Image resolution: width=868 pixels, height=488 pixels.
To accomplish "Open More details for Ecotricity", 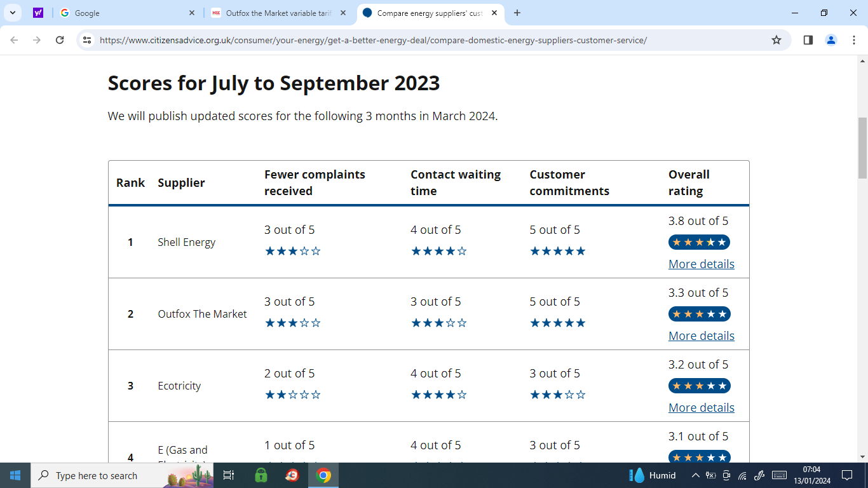I will [x=702, y=407].
